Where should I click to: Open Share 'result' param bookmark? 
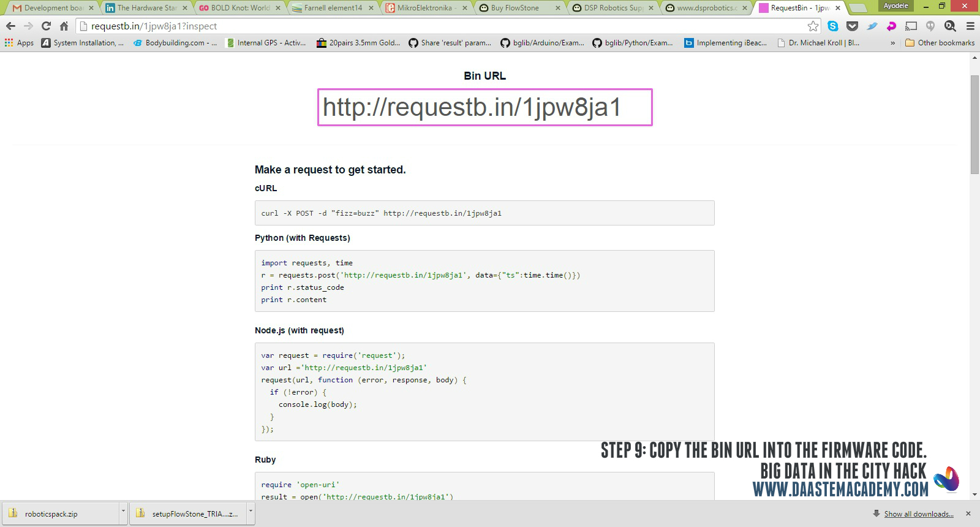[x=450, y=43]
